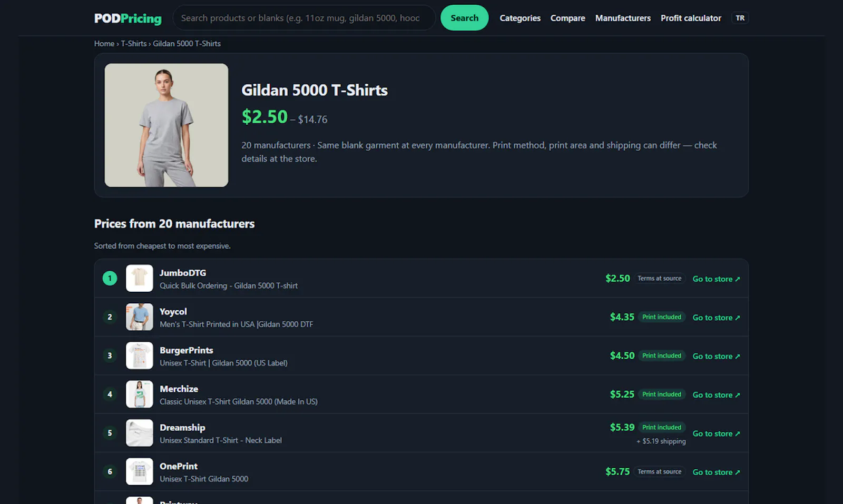
Task: Click the BurgerPrints manufacturer name
Action: click(x=187, y=350)
